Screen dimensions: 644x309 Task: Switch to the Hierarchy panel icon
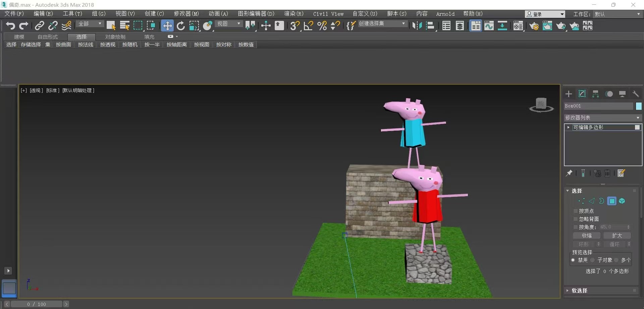(595, 94)
